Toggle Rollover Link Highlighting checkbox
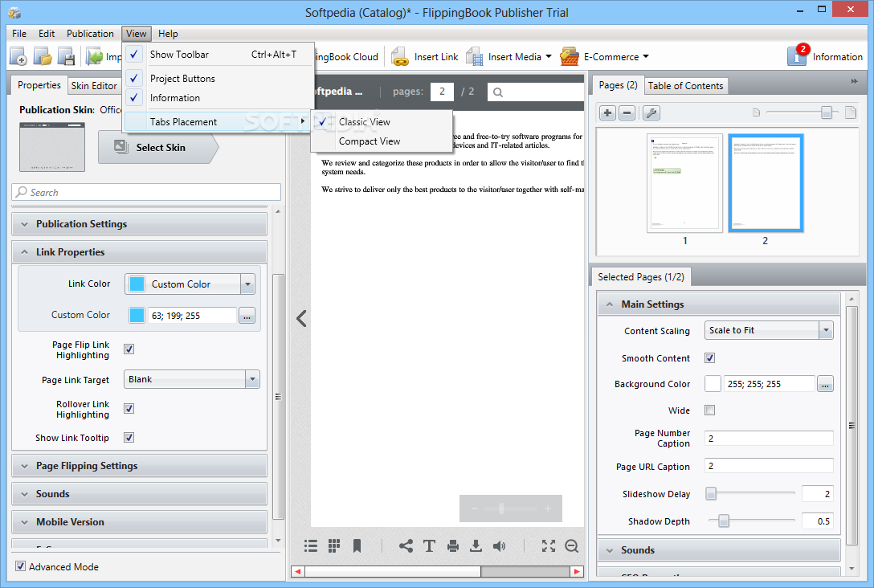Image resolution: width=874 pixels, height=588 pixels. coord(129,408)
